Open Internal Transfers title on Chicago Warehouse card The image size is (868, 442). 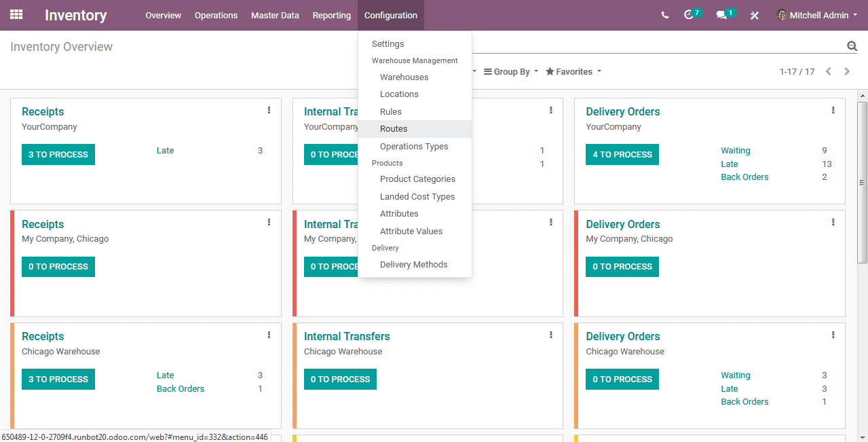click(x=347, y=336)
